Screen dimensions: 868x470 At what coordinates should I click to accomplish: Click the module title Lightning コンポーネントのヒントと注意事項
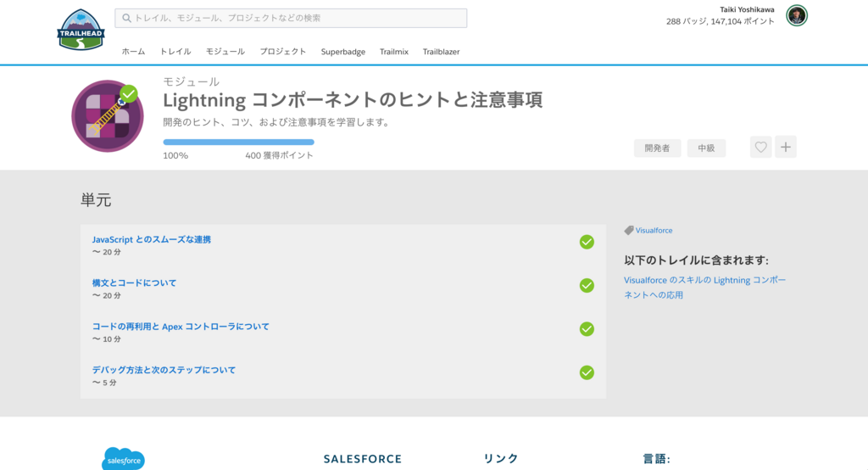353,100
